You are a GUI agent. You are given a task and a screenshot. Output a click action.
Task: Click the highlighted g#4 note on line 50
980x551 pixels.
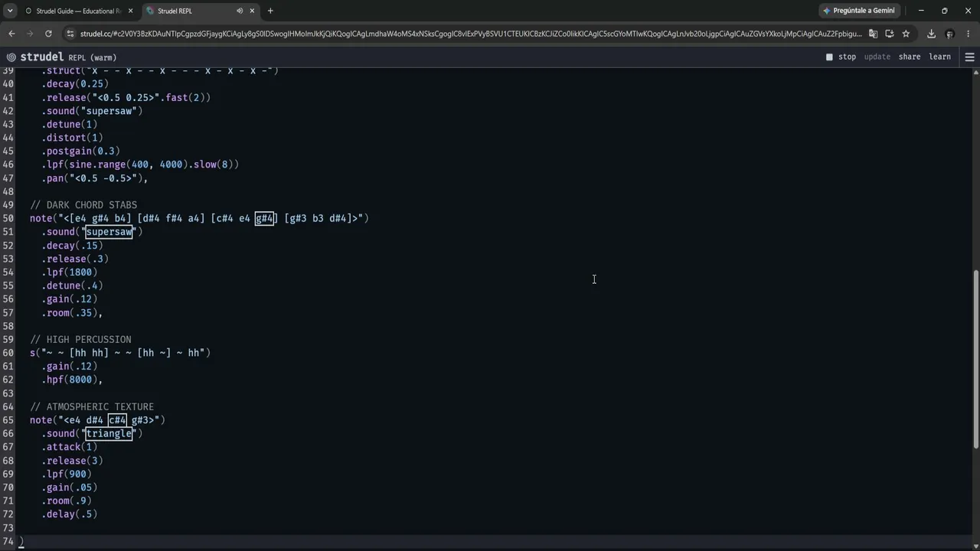[264, 218]
